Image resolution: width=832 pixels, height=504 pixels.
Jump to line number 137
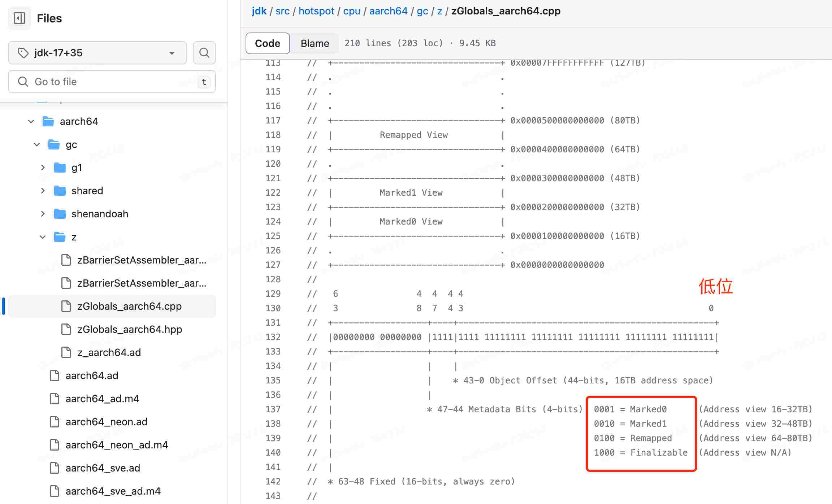pos(273,409)
